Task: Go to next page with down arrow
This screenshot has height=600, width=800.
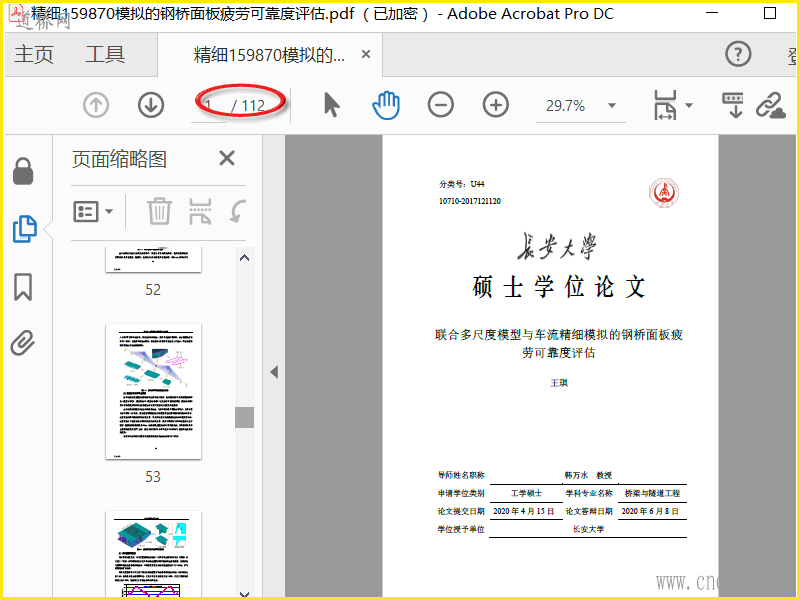Action: pos(151,105)
